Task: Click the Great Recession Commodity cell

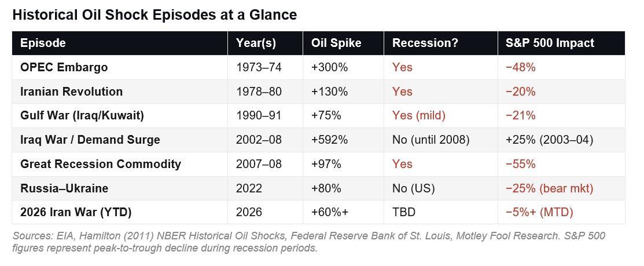Action: [x=100, y=164]
